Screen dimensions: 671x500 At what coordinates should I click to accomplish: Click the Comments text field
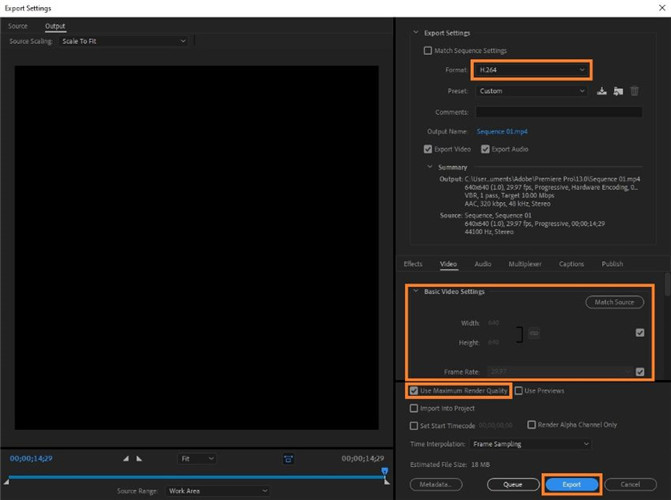[558, 112]
